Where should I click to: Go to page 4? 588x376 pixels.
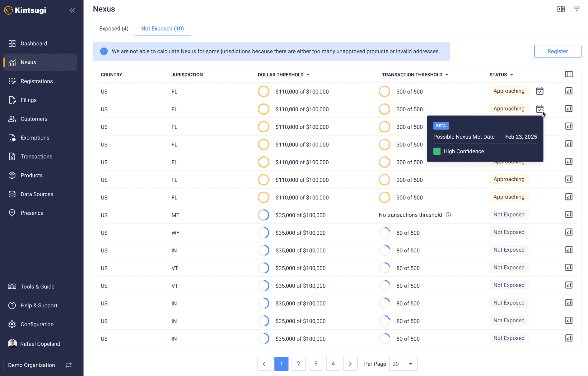coord(333,364)
